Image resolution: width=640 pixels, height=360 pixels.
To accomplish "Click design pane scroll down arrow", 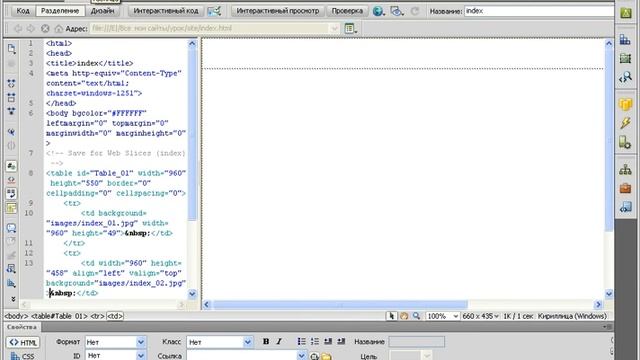I will pyautogui.click(x=609, y=293).
